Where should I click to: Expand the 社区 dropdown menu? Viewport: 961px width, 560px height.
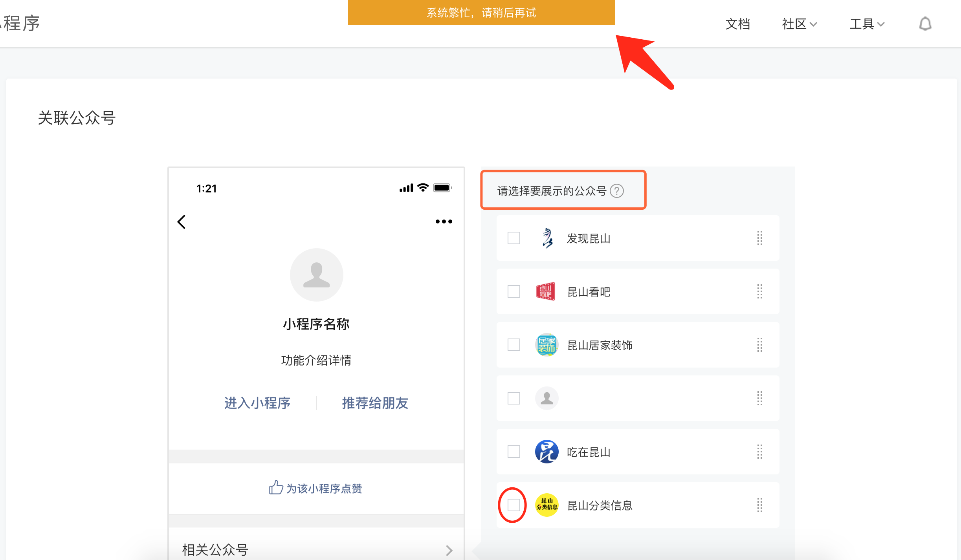pyautogui.click(x=799, y=24)
